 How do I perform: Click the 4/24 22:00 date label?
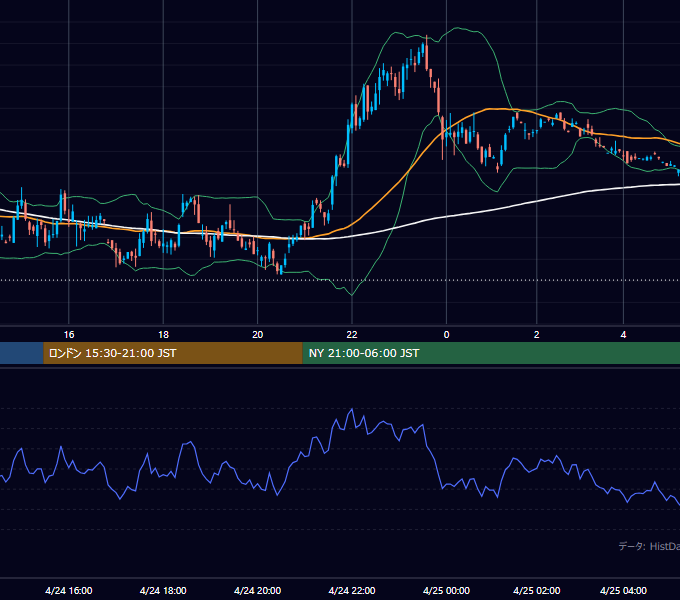tap(352, 590)
